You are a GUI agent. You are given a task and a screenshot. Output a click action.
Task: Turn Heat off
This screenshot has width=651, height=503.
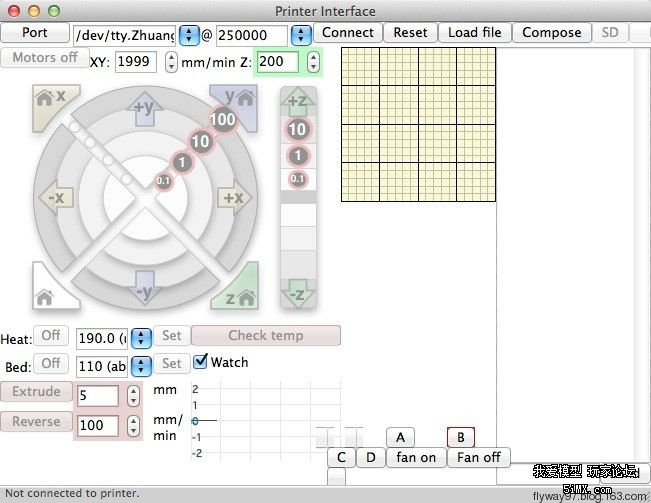tap(51, 335)
